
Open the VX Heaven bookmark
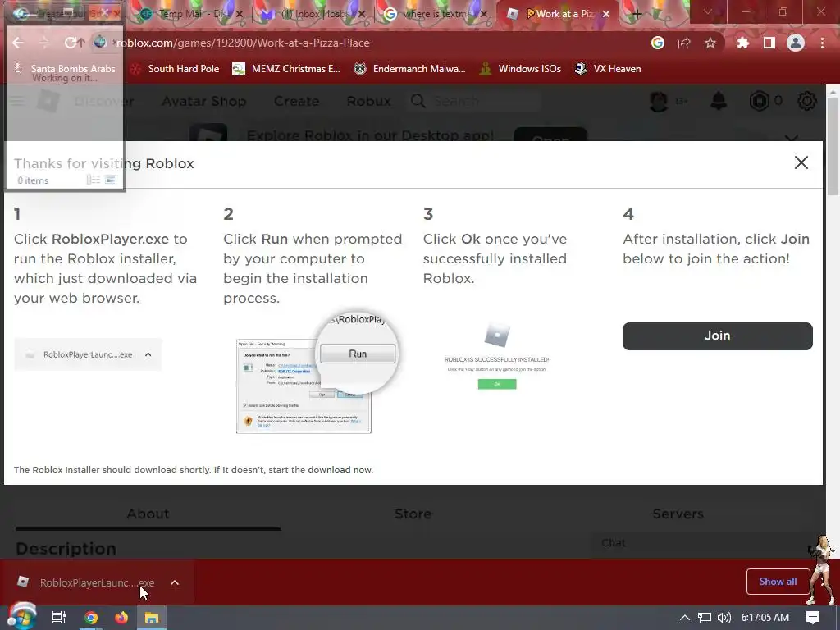coord(608,69)
